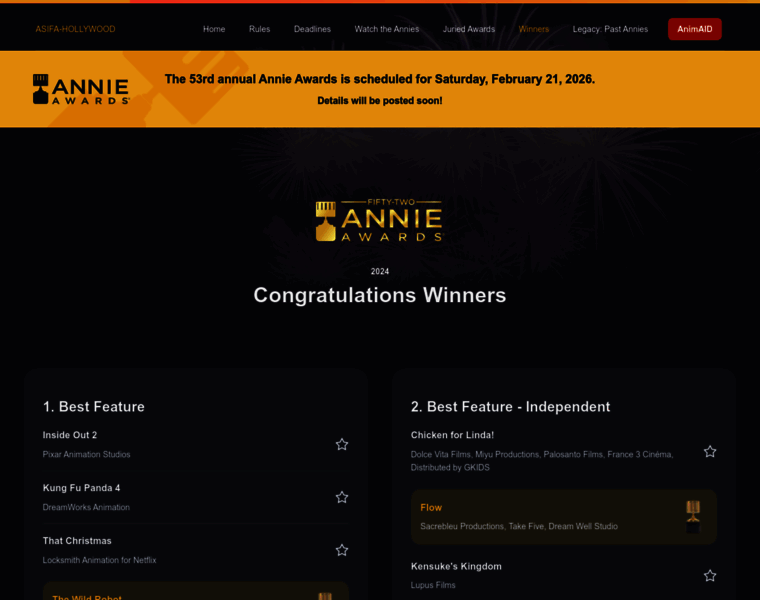Image resolution: width=760 pixels, height=600 pixels.
Task: Click 'Sacrebleu Productions, Take Five, Dream Well Studio'
Action: [x=519, y=526]
